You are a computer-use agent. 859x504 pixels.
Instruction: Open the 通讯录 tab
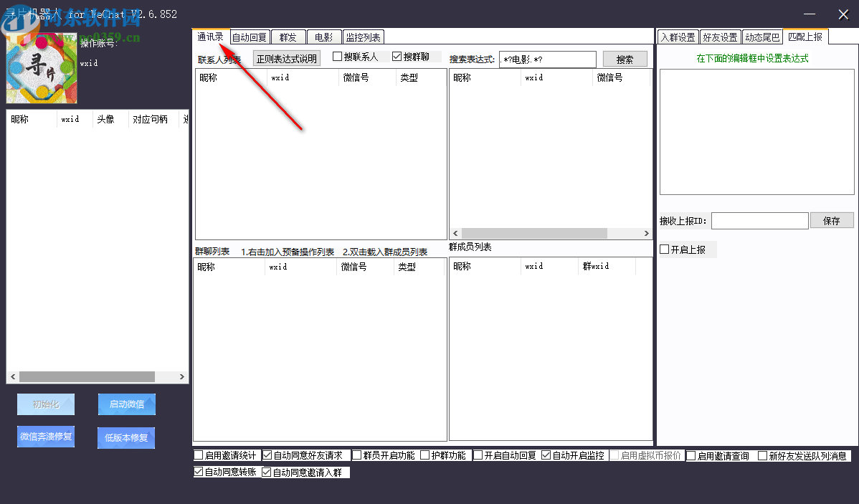211,36
